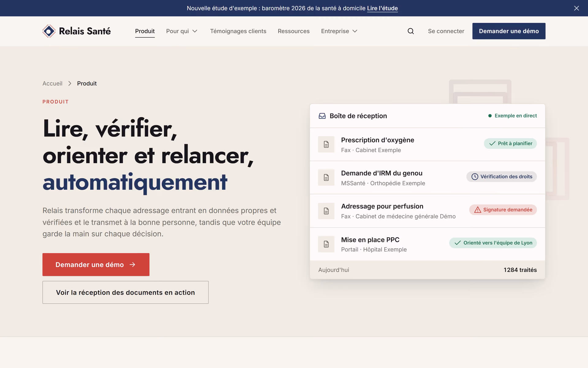Click the 1284 traités counter
This screenshot has width=588, height=368.
(x=520, y=270)
